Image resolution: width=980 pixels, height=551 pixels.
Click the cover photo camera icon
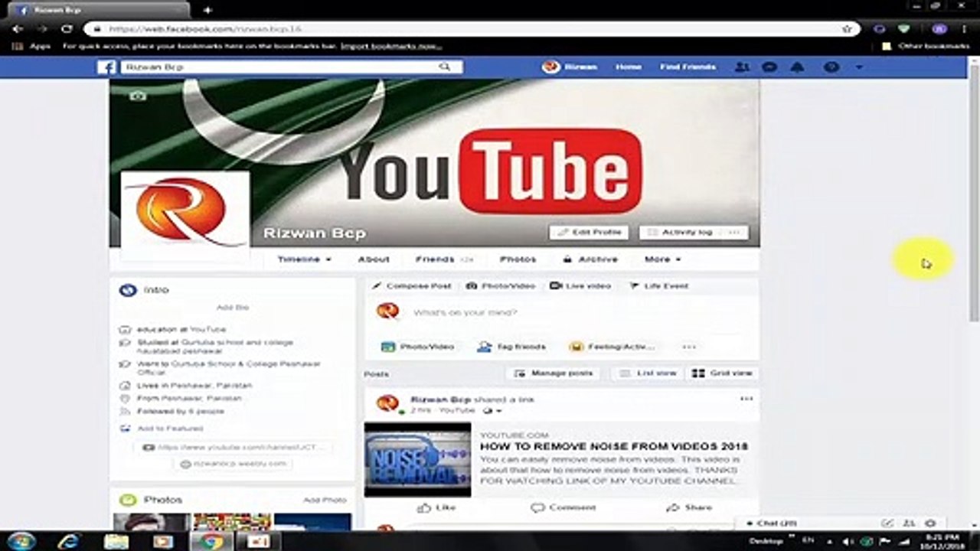[138, 96]
